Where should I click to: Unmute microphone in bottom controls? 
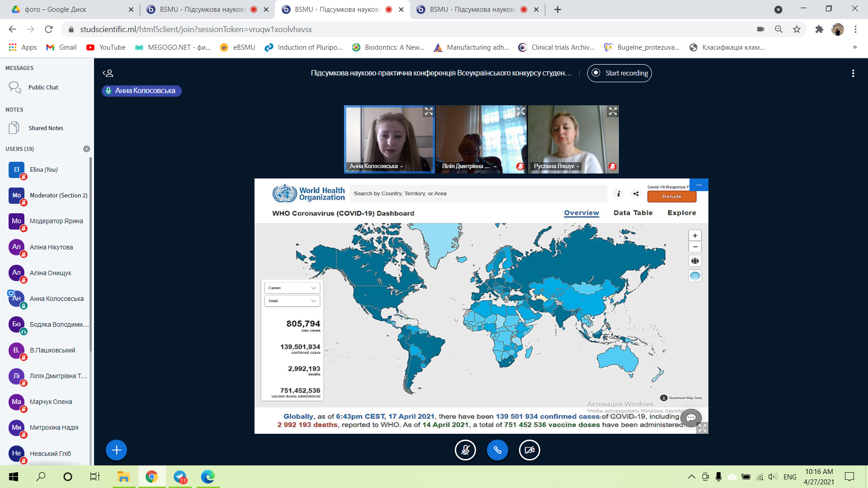(x=465, y=450)
